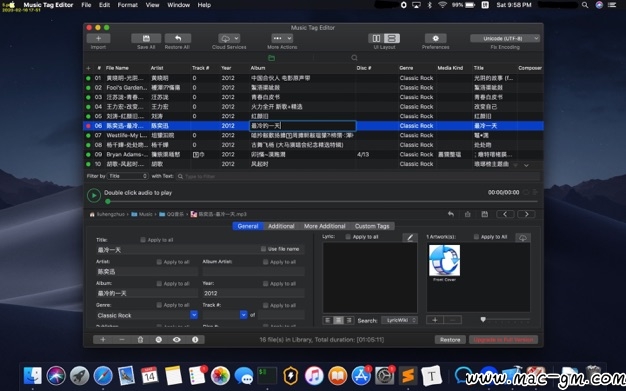Switch to the Custom Tags tab
The width and height of the screenshot is (626, 391).
click(x=372, y=226)
